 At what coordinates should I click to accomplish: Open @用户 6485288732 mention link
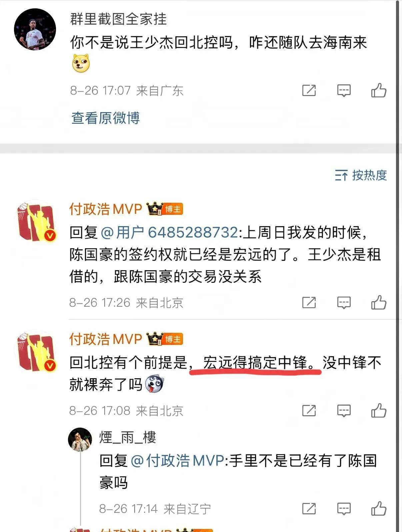point(169,232)
